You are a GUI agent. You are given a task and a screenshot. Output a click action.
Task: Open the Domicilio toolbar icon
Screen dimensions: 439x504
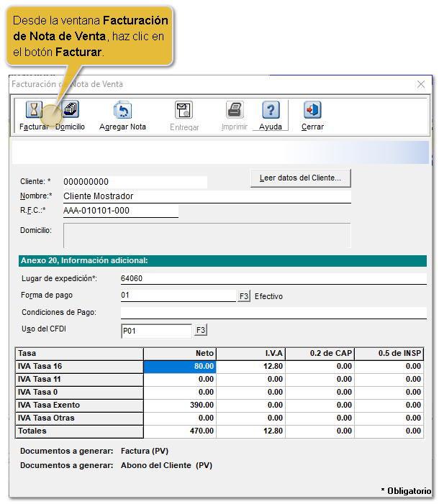pos(71,110)
